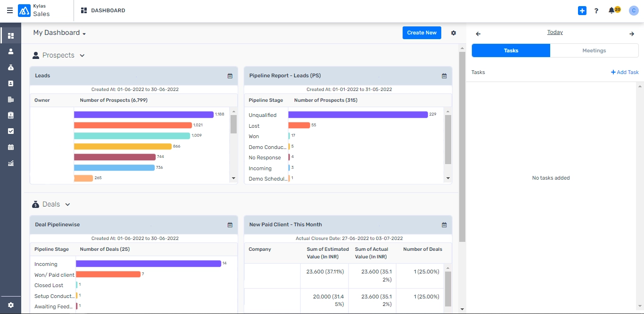Click the 1,021 orange bar in Leads chart
This screenshot has width=644, height=314.
click(x=133, y=125)
